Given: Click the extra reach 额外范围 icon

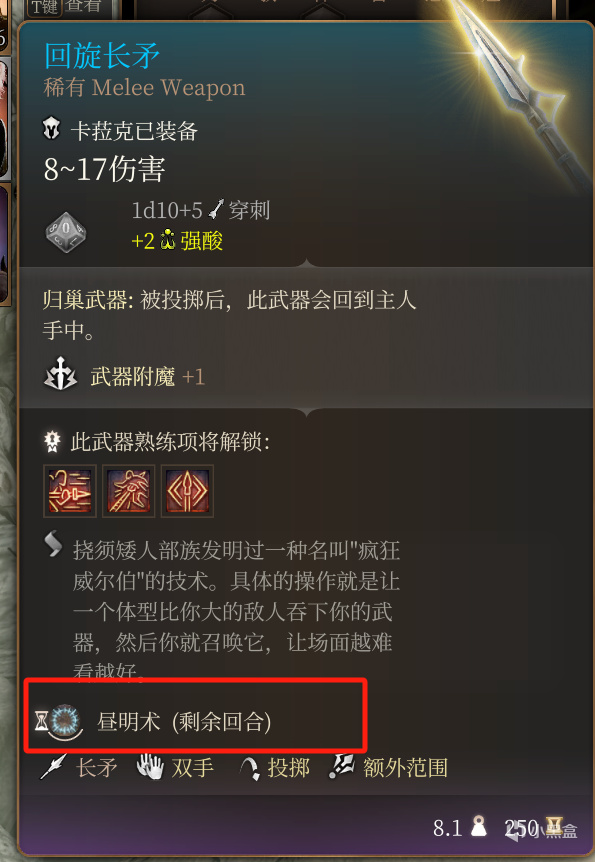Looking at the screenshot, I should [341, 766].
